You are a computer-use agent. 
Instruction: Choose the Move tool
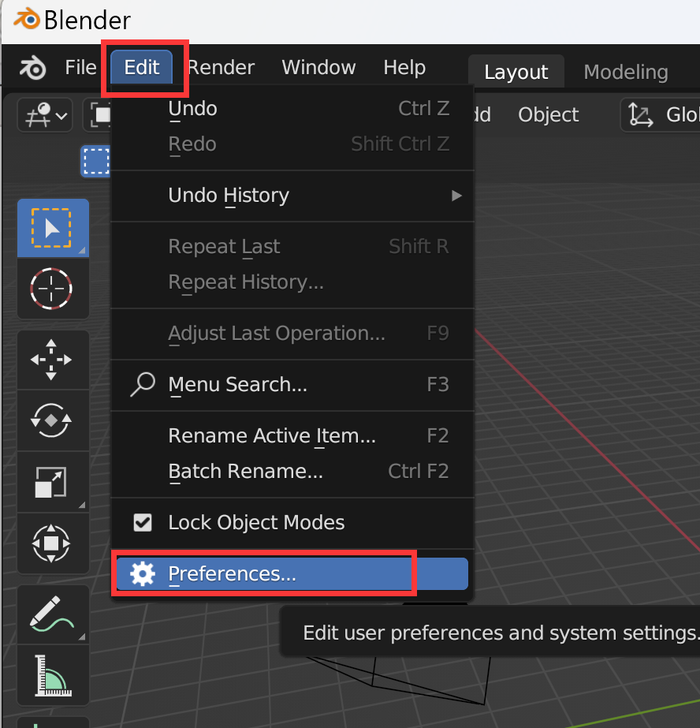(x=52, y=360)
